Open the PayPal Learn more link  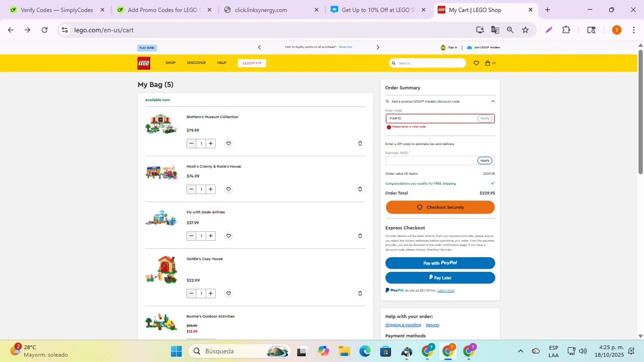[x=446, y=291]
